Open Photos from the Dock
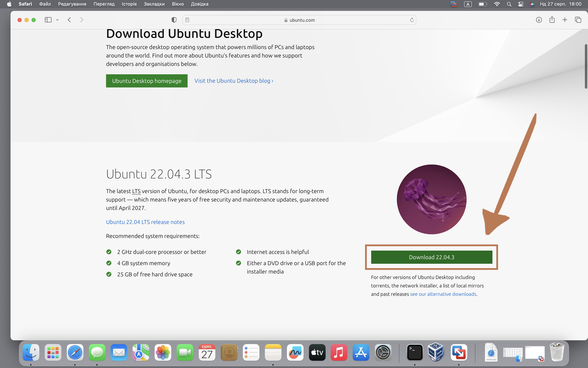Screen dimensions: 588x368 163,352
